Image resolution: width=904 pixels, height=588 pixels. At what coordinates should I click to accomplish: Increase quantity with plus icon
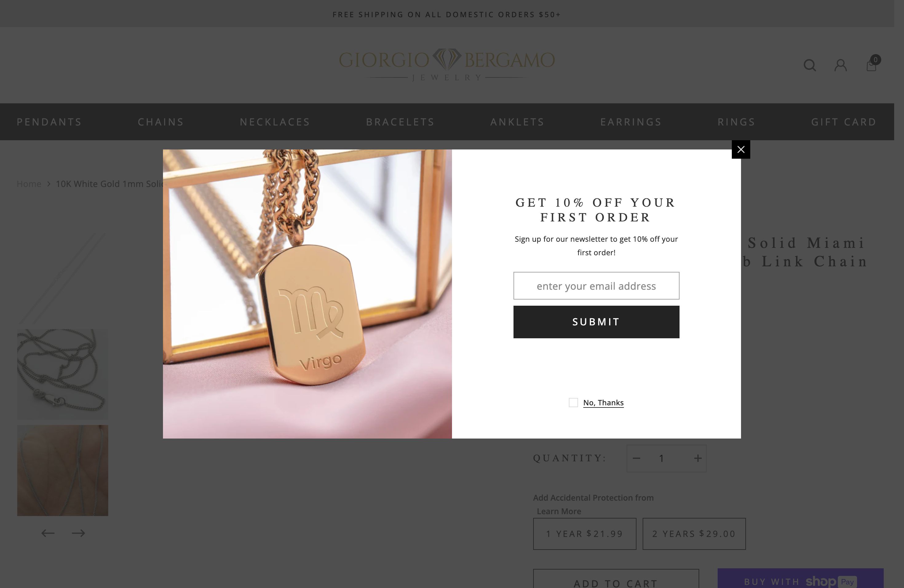[x=697, y=459]
